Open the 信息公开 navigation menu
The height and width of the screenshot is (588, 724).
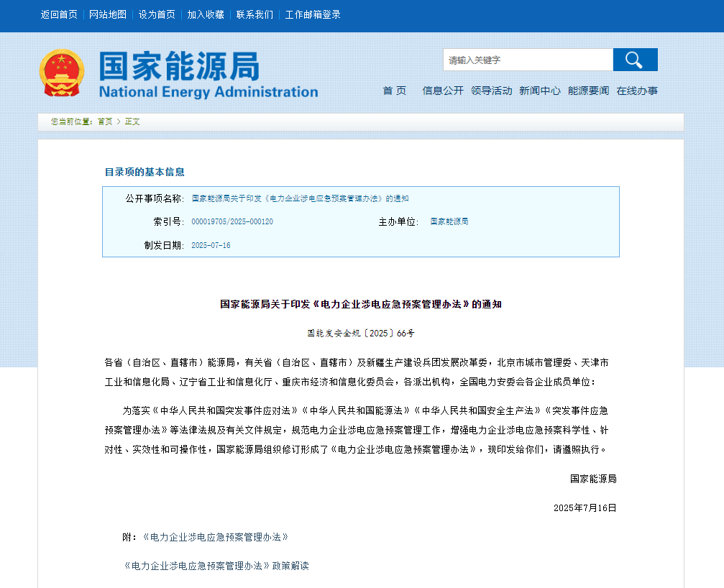443,90
